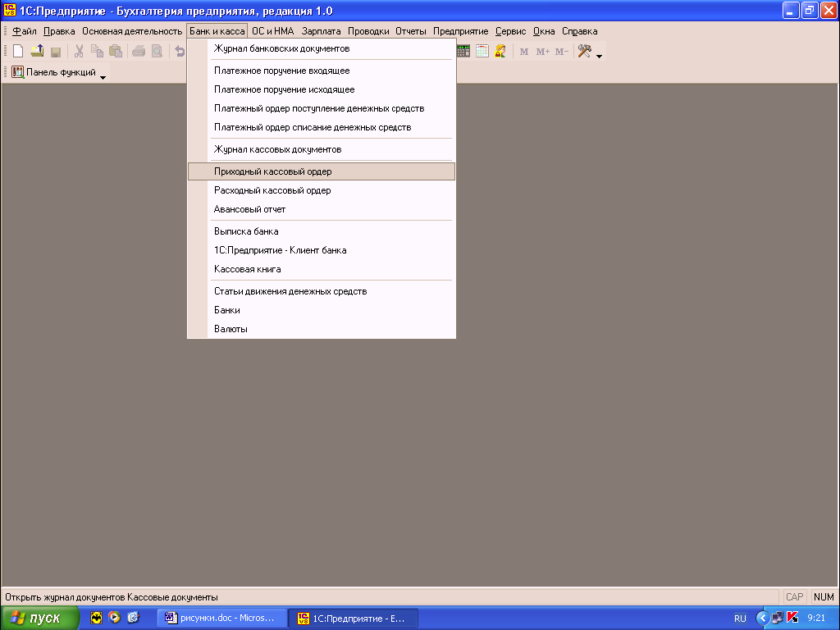
Task: Click the RU language indicator
Action: tap(740, 618)
